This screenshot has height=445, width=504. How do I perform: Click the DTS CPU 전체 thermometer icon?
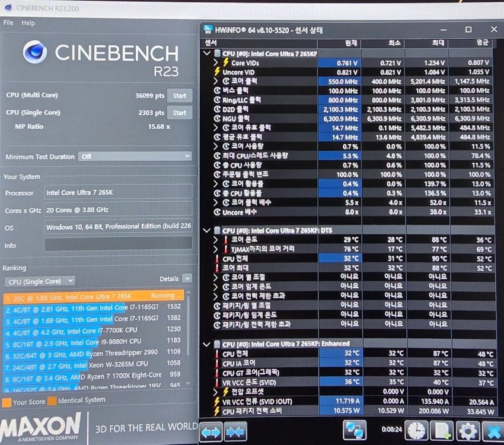point(217,259)
